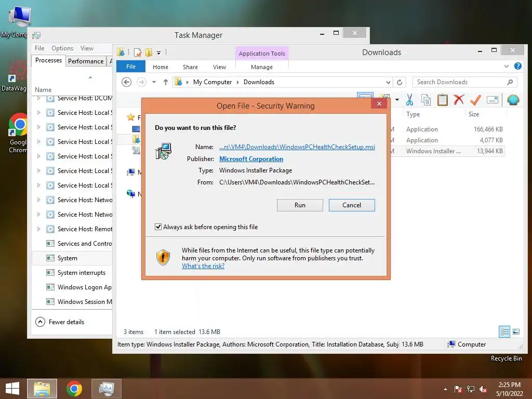
Task: Open the Microsoft Corporation publisher link
Action: [x=251, y=159]
